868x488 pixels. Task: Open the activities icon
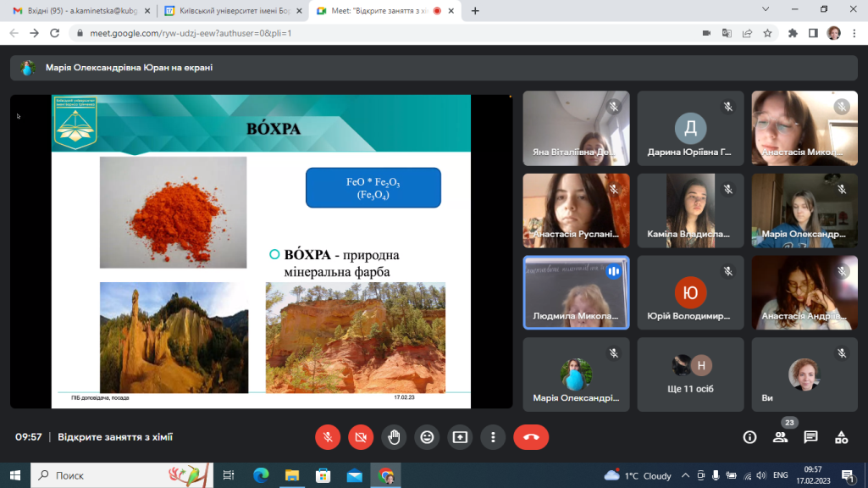click(x=842, y=437)
